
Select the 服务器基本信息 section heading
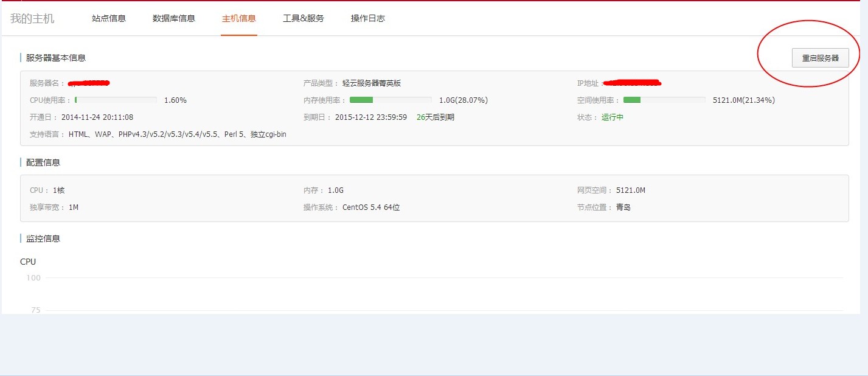click(x=56, y=58)
